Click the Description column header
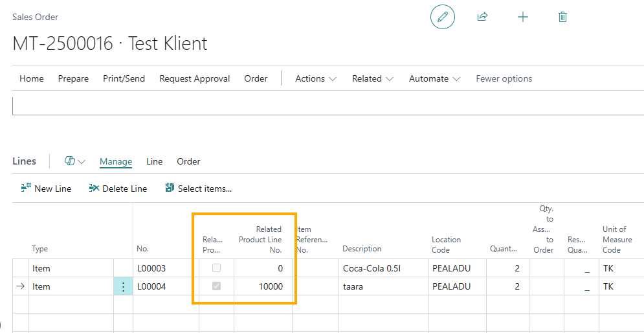 (362, 249)
